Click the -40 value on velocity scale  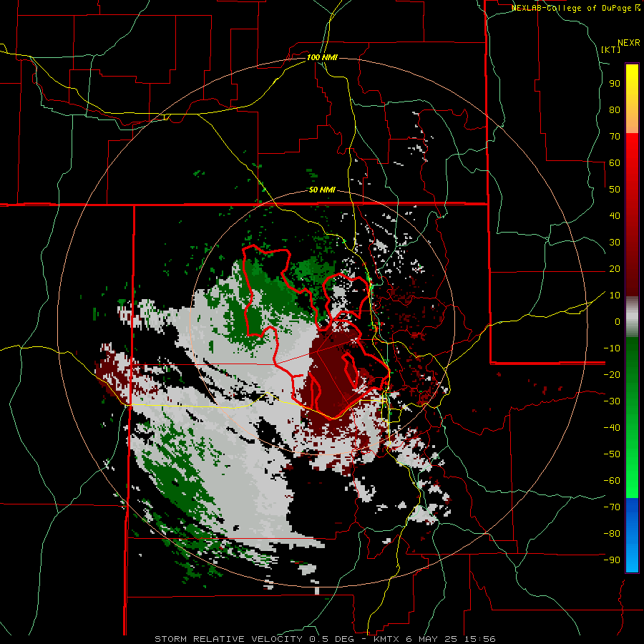[612, 428]
